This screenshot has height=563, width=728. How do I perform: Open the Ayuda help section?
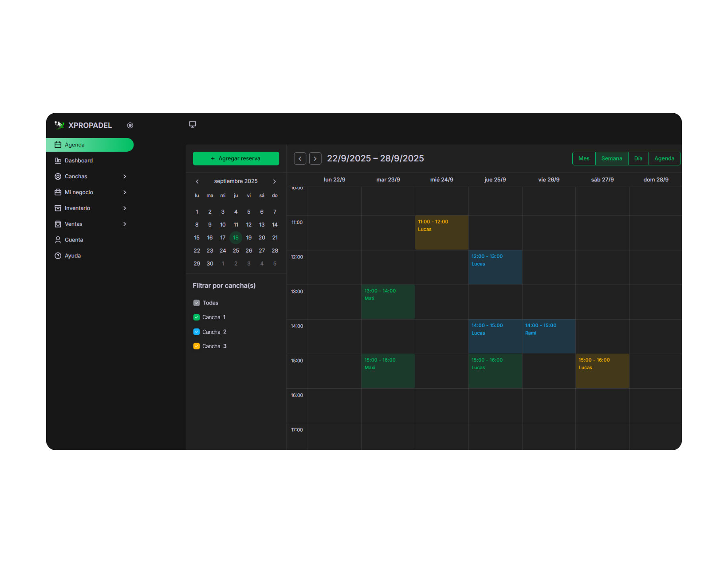[72, 256]
